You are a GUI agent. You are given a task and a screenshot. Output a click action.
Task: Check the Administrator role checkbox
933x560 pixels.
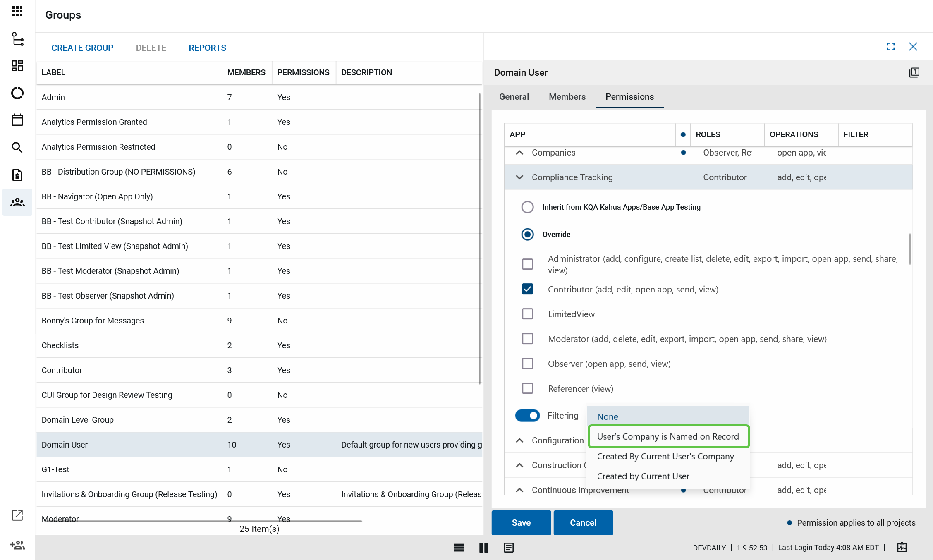click(x=527, y=264)
